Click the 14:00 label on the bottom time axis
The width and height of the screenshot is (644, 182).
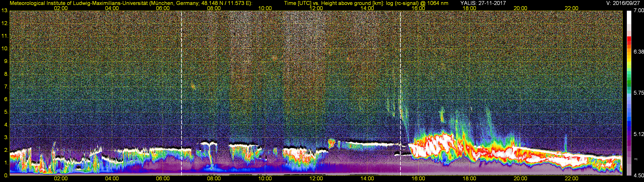pyautogui.click(x=367, y=179)
